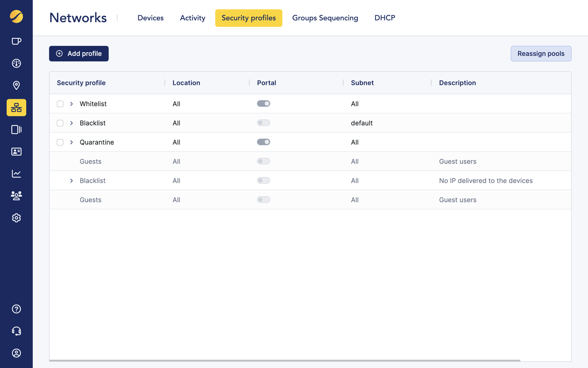Turn off Quarantine's Portal switch
The width and height of the screenshot is (588, 368).
coord(263,142)
